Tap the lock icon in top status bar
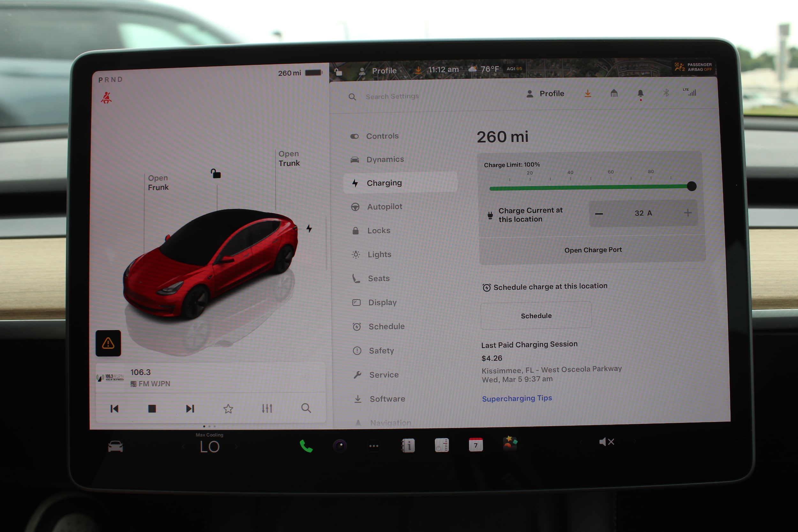 pyautogui.click(x=338, y=72)
